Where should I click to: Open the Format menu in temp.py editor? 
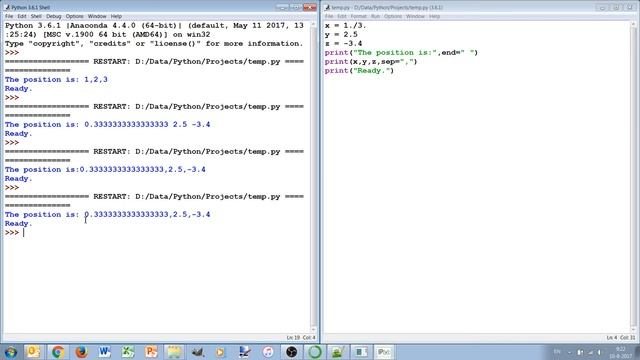358,16
